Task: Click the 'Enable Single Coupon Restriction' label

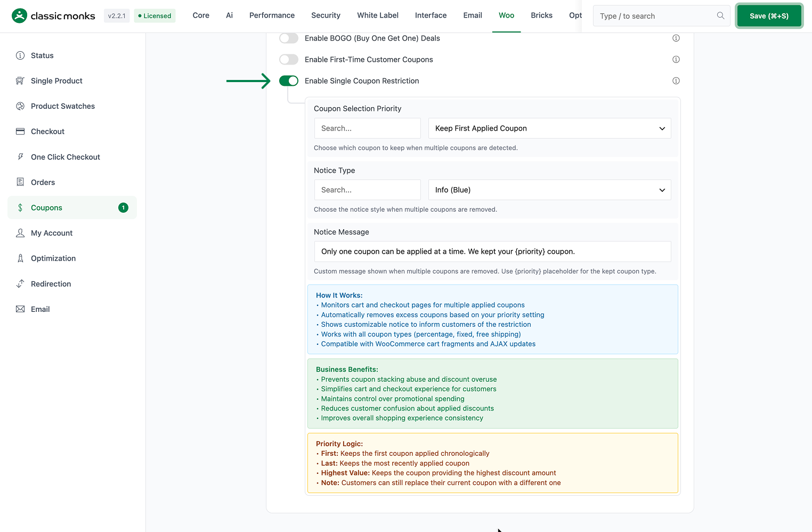Action: click(x=362, y=81)
